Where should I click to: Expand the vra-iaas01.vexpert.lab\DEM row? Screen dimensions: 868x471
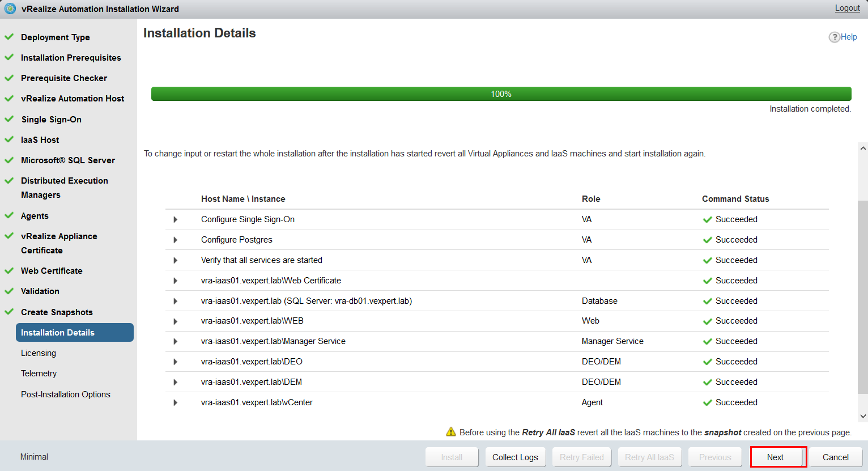click(x=176, y=383)
